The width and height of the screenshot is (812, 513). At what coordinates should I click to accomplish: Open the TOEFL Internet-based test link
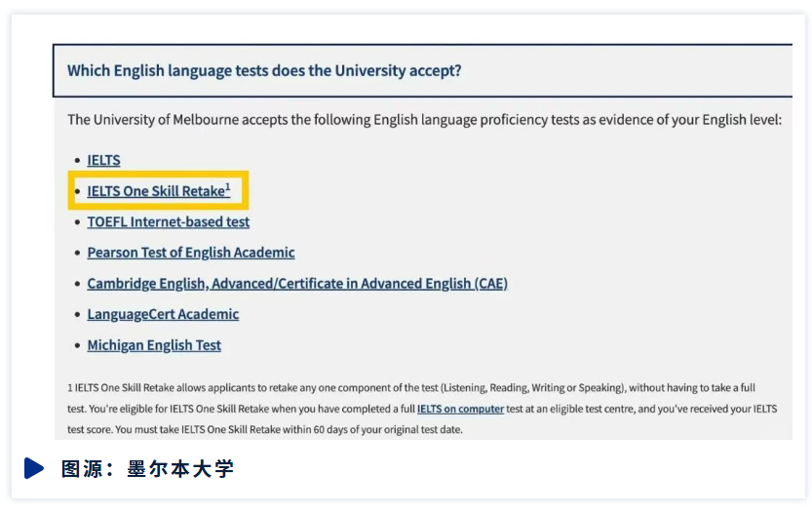coord(168,222)
